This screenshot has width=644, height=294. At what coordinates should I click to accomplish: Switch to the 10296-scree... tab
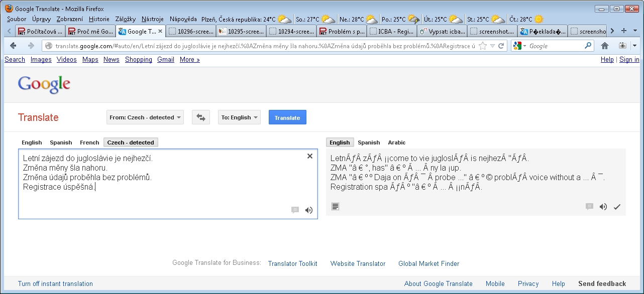point(191,31)
